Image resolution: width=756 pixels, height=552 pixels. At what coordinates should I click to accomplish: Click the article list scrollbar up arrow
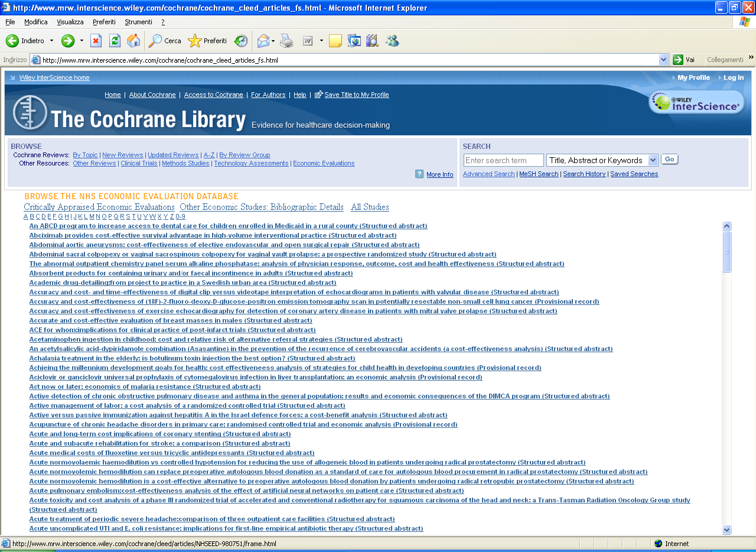[727, 226]
